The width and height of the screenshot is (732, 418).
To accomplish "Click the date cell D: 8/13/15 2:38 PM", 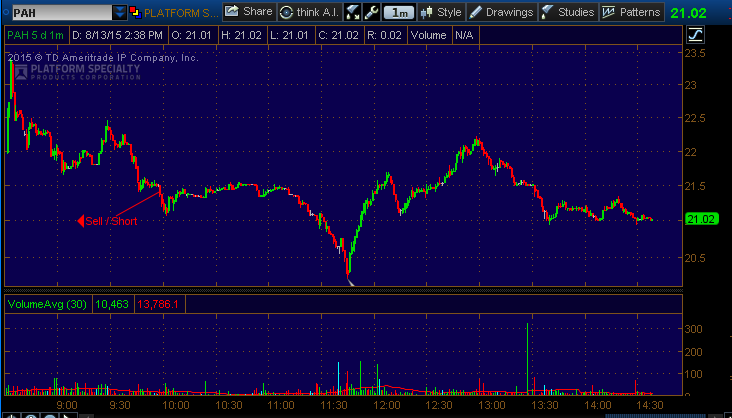I will coord(117,35).
